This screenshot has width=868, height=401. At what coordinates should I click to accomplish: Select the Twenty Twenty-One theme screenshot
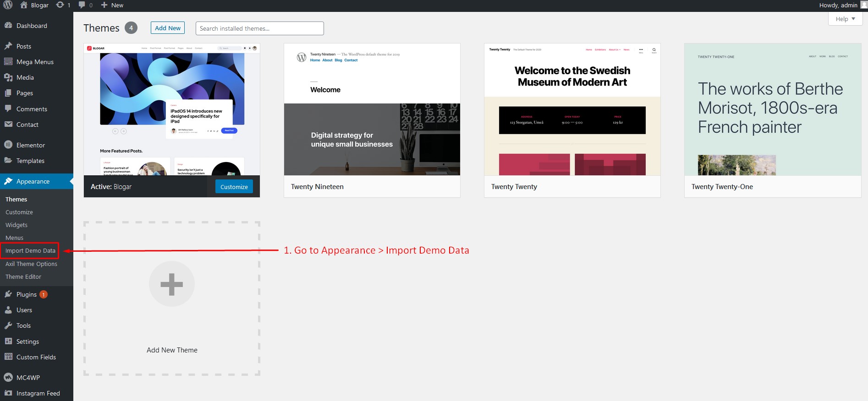pos(773,109)
